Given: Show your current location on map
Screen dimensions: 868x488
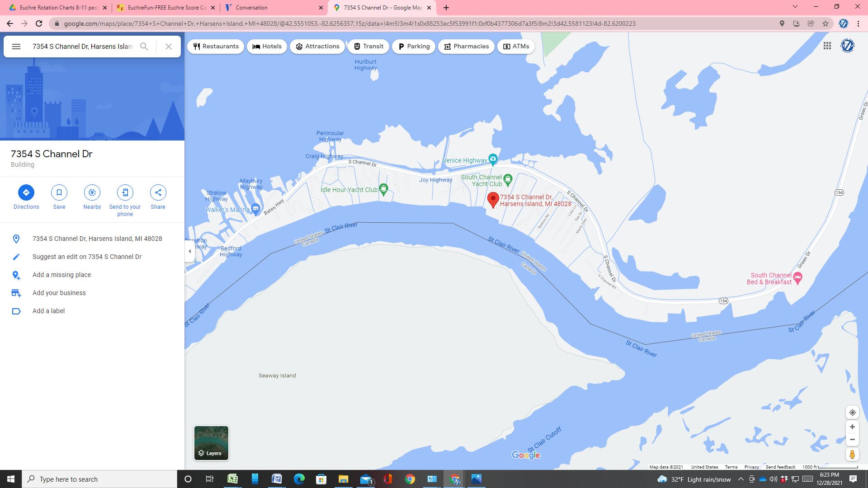Looking at the screenshot, I should 852,413.
